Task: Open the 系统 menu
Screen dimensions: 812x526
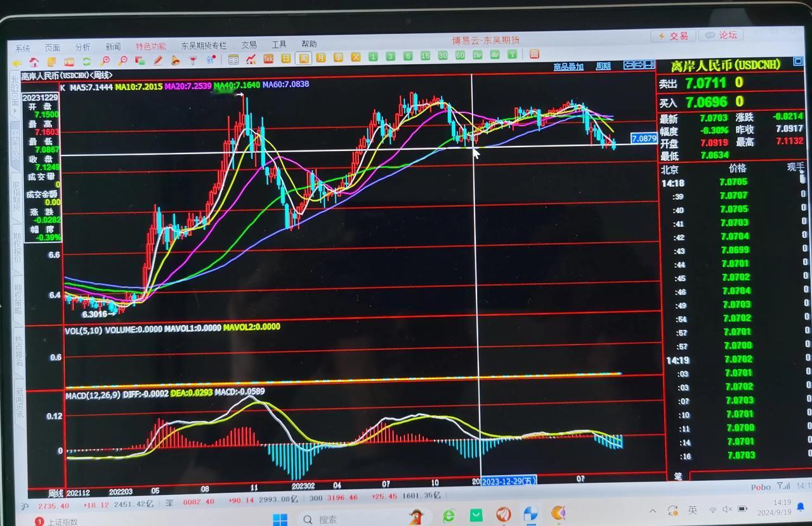Action: 23,48
